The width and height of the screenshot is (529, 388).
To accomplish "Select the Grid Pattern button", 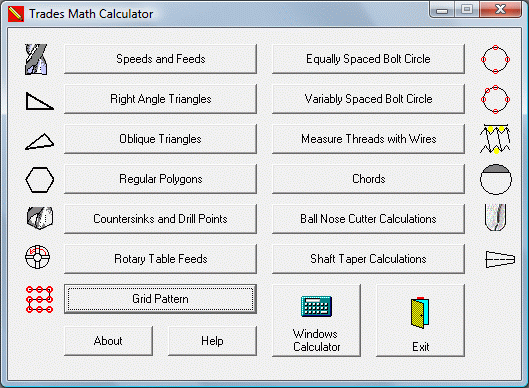I will point(161,299).
